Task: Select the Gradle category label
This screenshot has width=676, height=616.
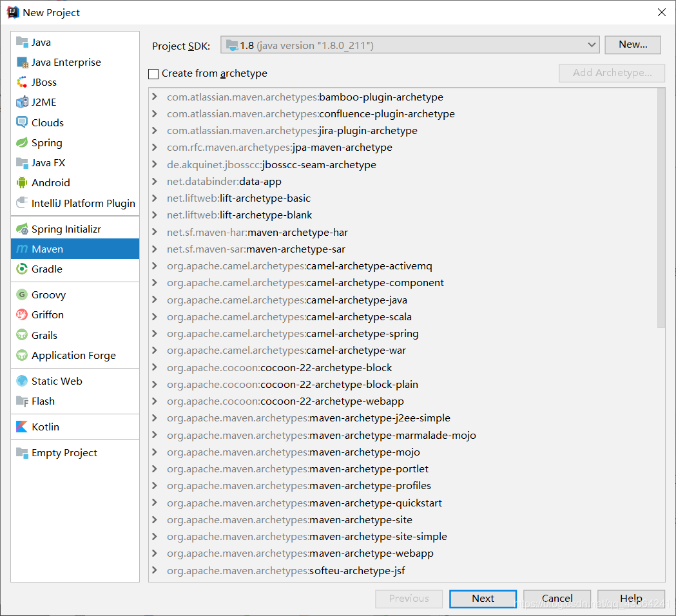Action: (47, 269)
